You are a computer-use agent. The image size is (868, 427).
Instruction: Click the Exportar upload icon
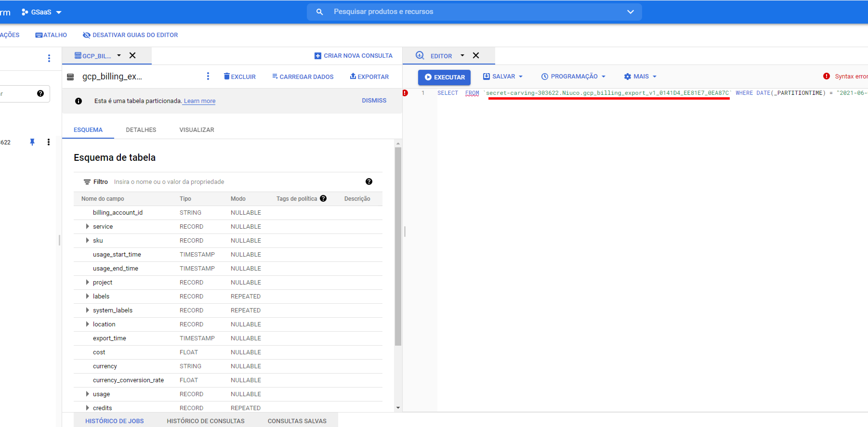[x=353, y=76]
